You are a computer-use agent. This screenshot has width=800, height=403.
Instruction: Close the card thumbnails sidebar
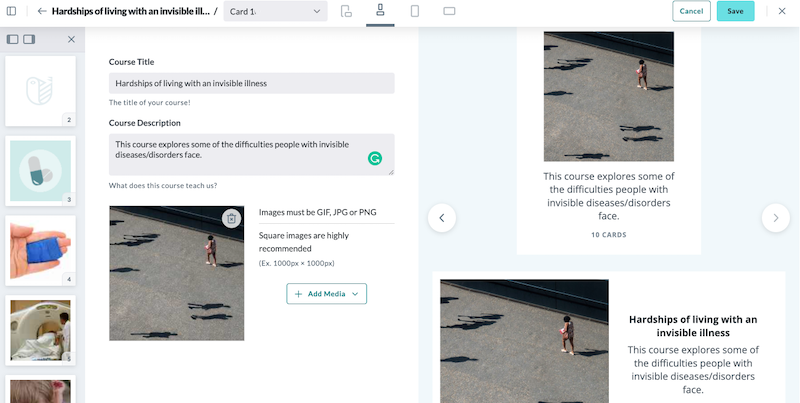71,39
